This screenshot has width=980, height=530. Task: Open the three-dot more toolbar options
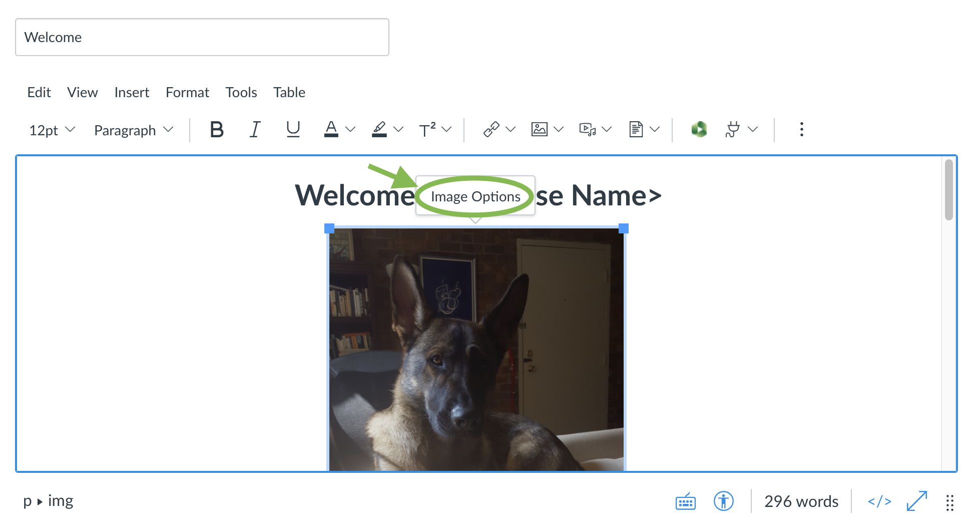801,130
